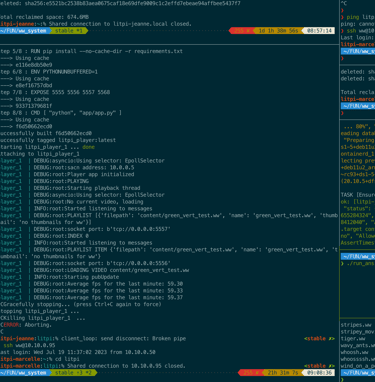Click the 'ping litp' command in the right pane
375x382 pixels.
coord(360,17)
